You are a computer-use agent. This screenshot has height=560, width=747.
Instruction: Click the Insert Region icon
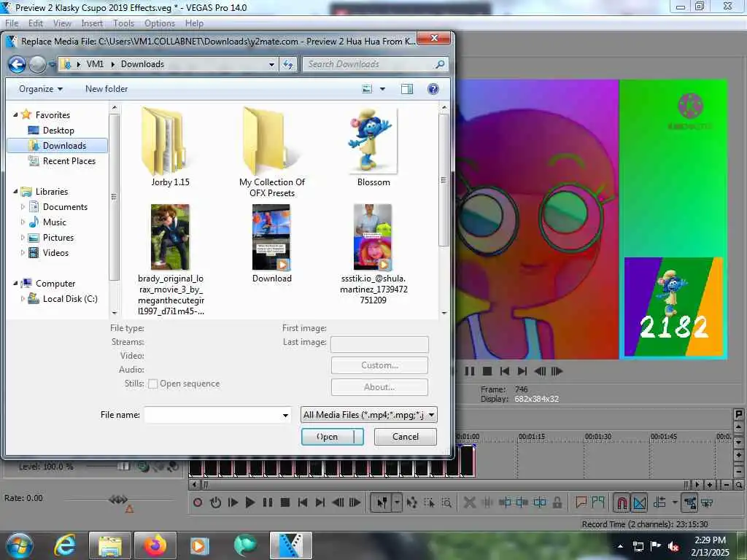[598, 502]
